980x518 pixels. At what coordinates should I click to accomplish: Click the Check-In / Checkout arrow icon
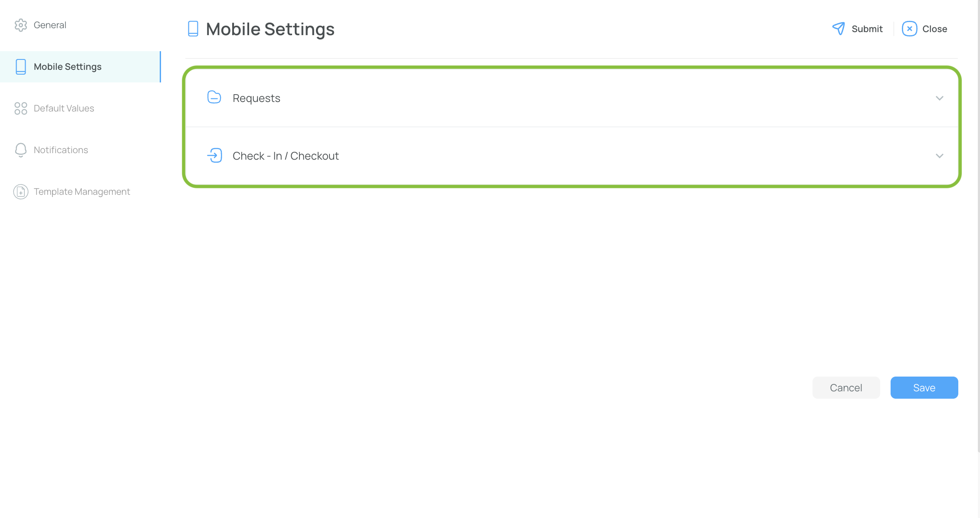point(214,155)
